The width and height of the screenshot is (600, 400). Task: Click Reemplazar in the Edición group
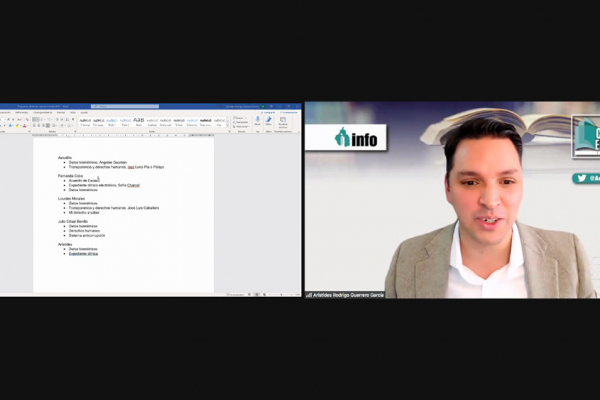241,122
